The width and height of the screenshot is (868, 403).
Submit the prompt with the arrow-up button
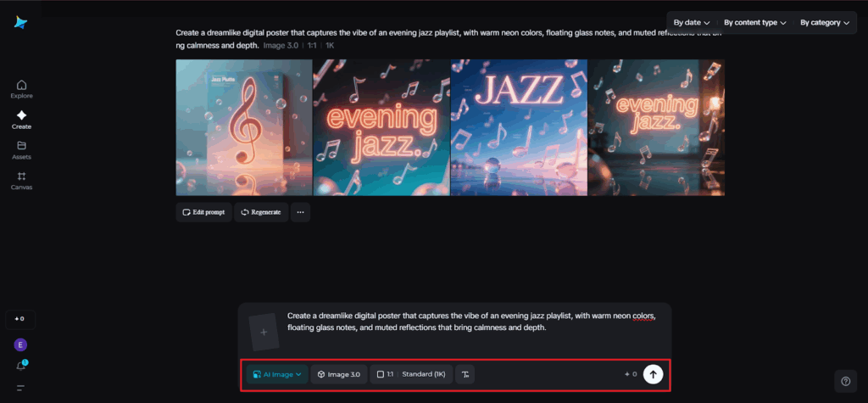click(x=653, y=374)
